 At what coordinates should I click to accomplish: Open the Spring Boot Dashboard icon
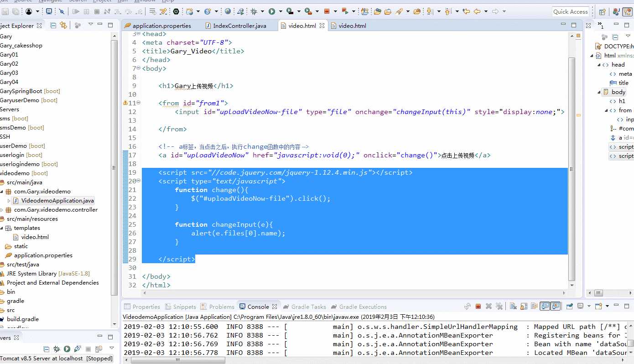pyautogui.click(x=176, y=11)
